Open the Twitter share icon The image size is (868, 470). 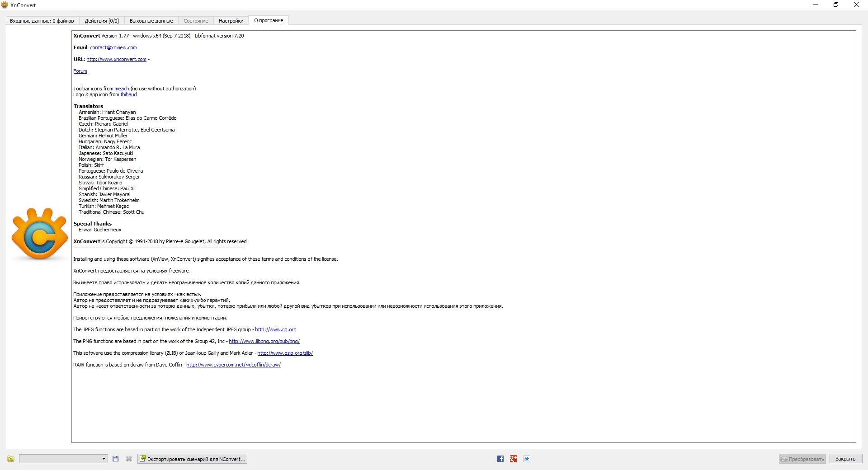pos(527,459)
